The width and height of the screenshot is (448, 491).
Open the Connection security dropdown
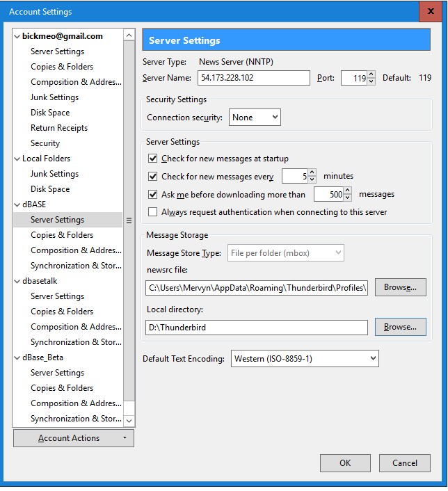point(255,118)
